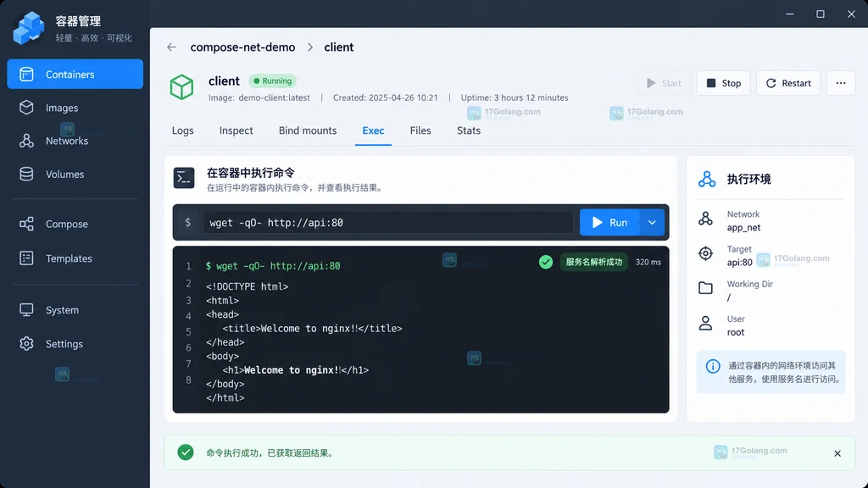Click the Containers sidebar icon
Screen dimensions: 868x488
(x=26, y=75)
